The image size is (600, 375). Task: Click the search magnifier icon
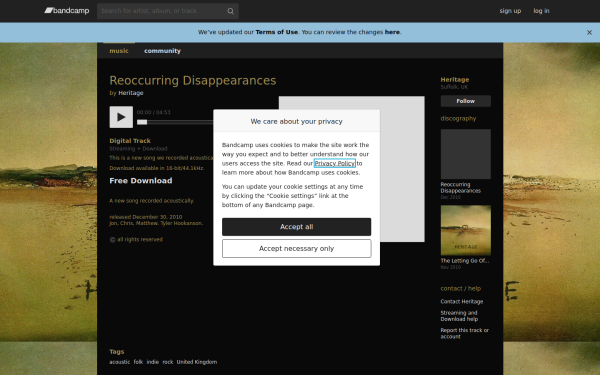(x=230, y=11)
